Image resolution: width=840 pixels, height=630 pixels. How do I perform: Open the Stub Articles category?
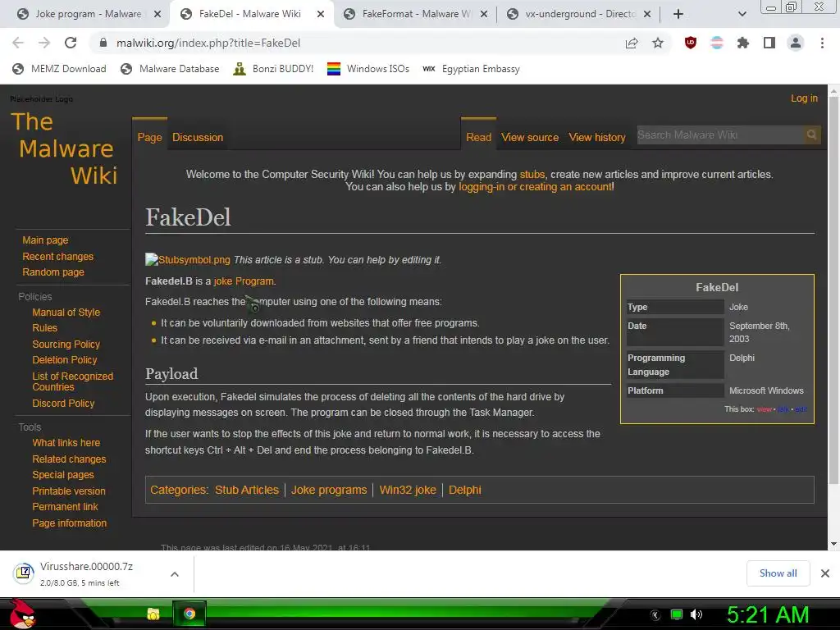pyautogui.click(x=247, y=490)
